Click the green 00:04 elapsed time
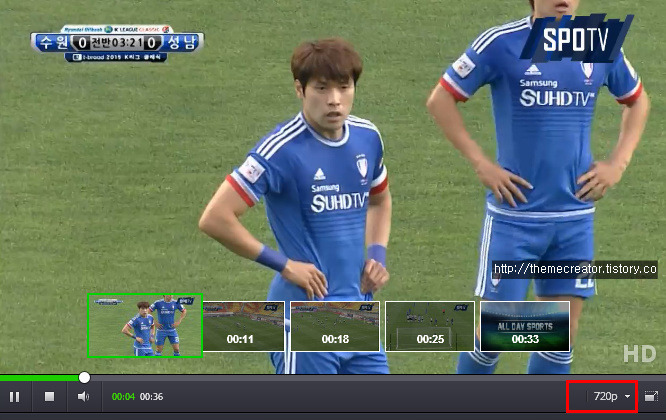 123,397
